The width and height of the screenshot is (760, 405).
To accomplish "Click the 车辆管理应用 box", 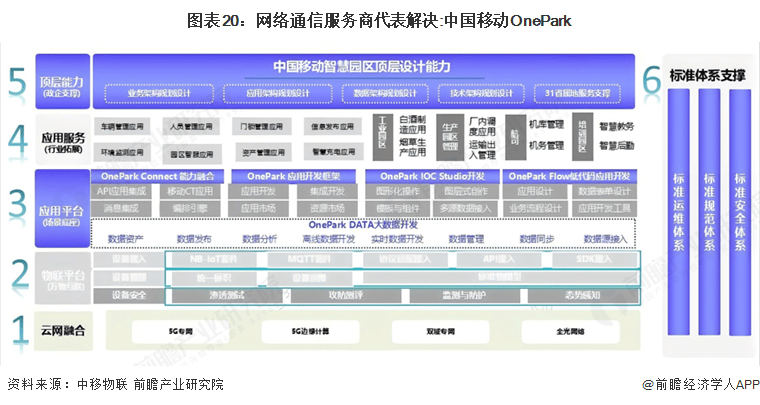I will [x=122, y=128].
